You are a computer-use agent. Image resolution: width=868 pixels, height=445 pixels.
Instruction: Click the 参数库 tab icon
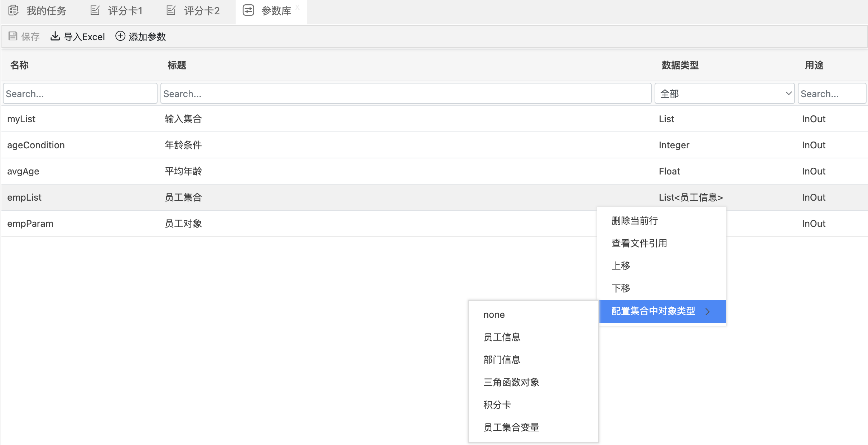248,10
